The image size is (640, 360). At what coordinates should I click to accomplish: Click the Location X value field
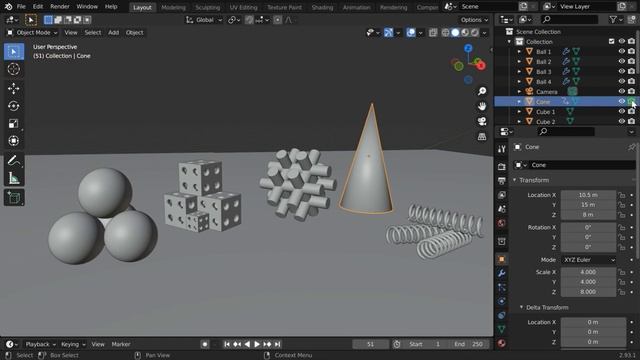588,195
